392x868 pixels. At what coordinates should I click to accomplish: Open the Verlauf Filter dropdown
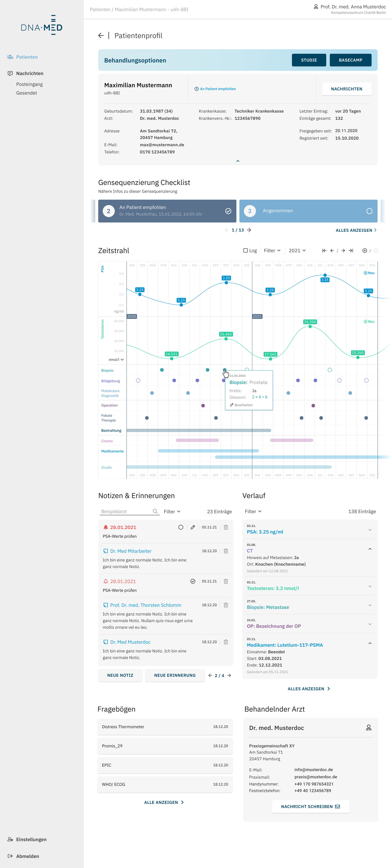(x=253, y=511)
